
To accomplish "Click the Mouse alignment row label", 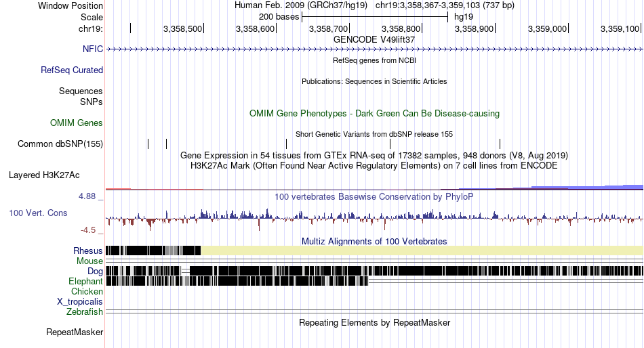I will coord(89,261).
